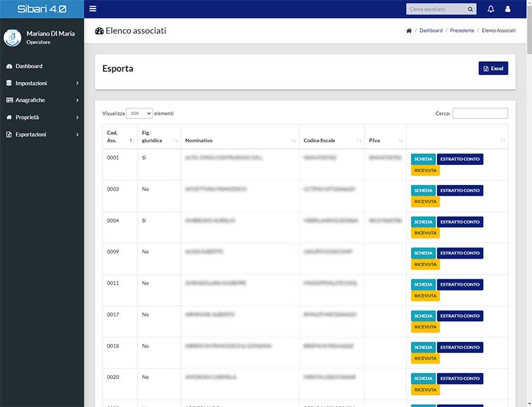Open the user account icon
The width and height of the screenshot is (532, 407).
(x=507, y=9)
